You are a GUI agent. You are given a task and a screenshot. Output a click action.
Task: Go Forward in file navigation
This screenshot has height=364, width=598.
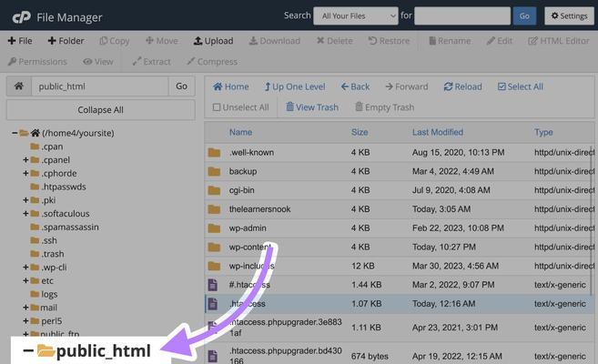407,86
